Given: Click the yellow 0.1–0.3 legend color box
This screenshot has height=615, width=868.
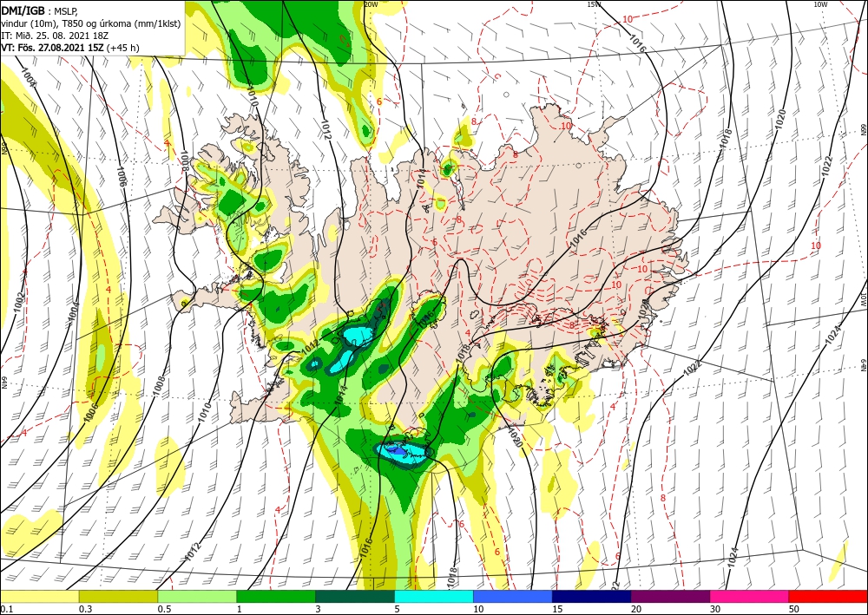Looking at the screenshot, I should [x=39, y=596].
